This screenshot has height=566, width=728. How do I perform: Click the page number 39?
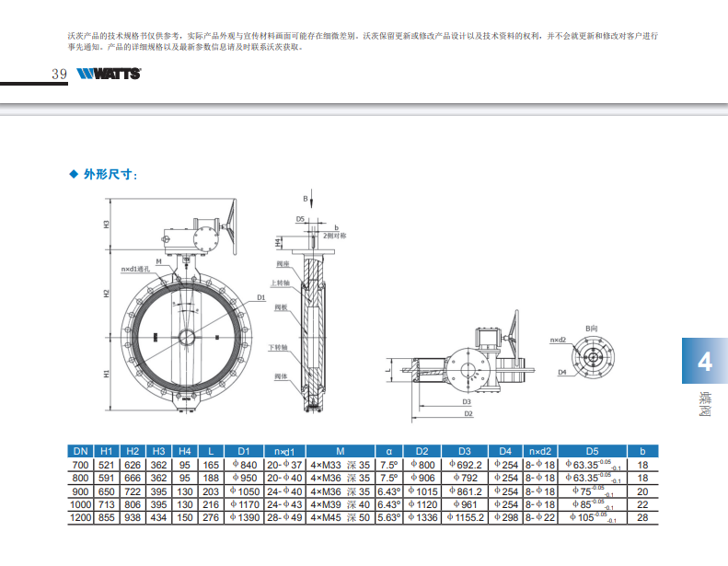pyautogui.click(x=60, y=75)
